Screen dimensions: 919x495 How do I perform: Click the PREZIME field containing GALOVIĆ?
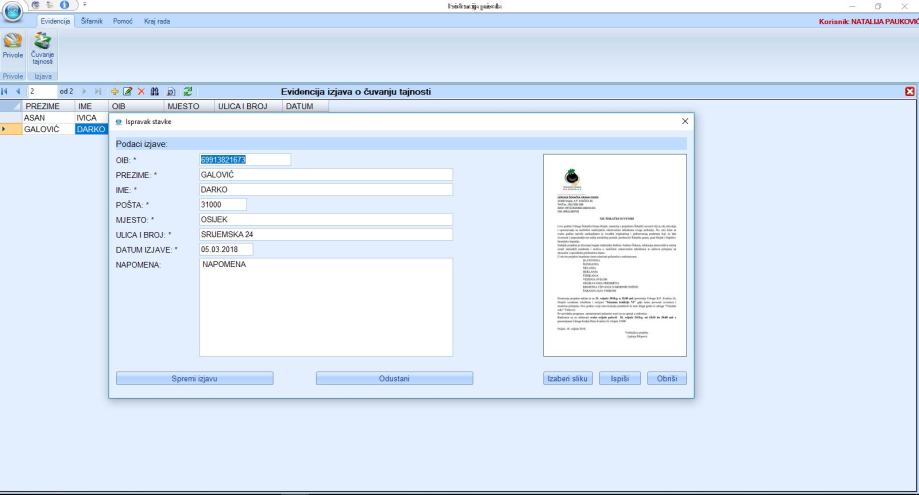[326, 175]
